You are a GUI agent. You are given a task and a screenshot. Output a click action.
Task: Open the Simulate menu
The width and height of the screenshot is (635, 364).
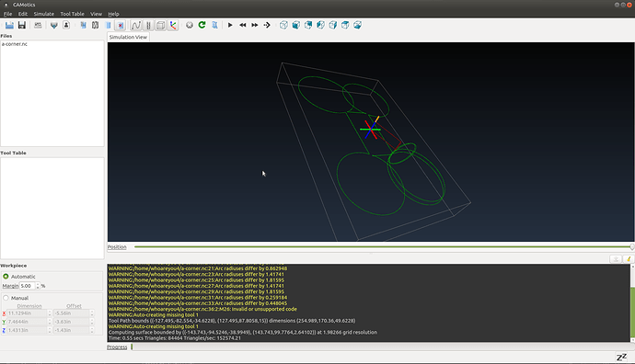[44, 14]
